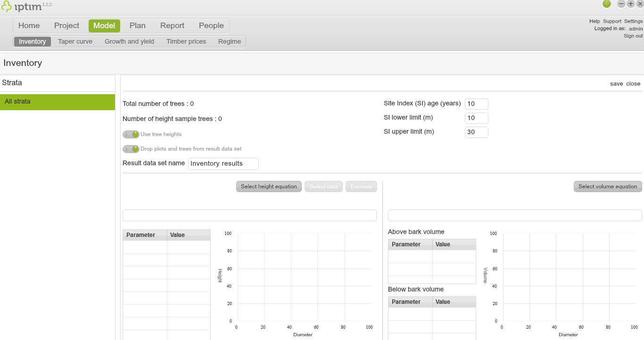Toggle Drop plots and trees switch
Viewport: 644px width, 340px height.
click(x=131, y=149)
